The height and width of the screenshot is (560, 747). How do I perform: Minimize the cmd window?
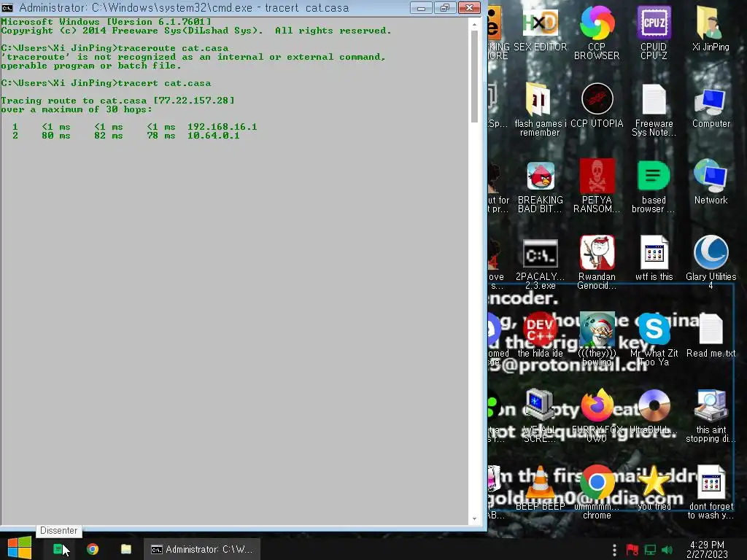[421, 7]
